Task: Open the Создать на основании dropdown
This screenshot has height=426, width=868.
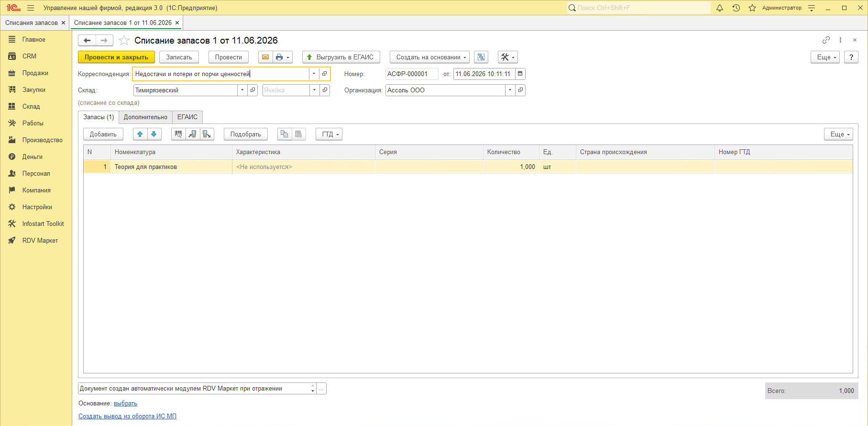Action: tap(429, 57)
